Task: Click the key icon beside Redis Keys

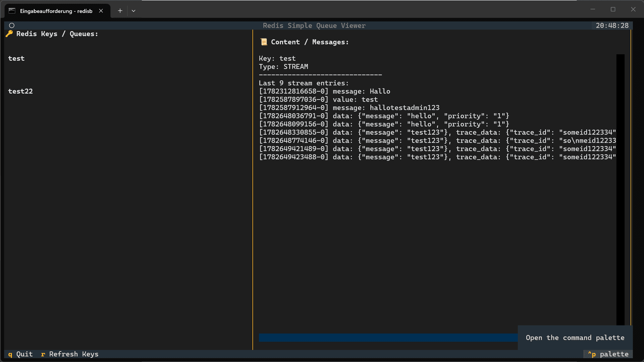Action: coord(9,34)
